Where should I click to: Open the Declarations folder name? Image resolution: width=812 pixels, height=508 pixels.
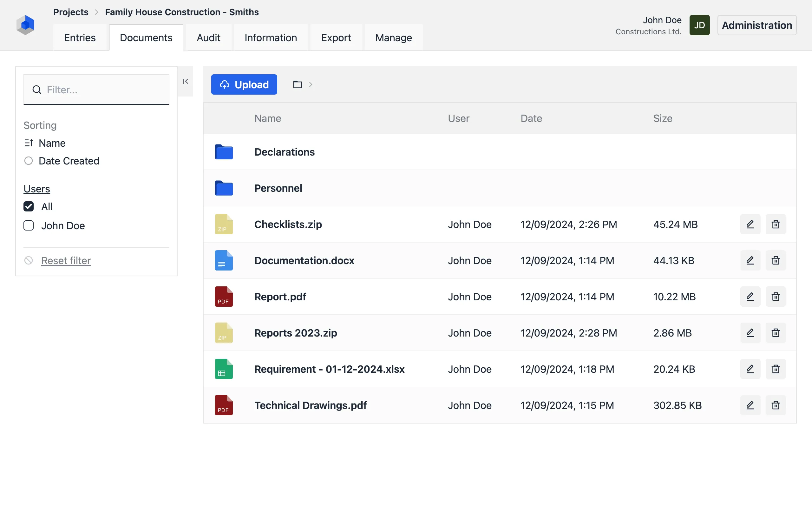point(285,152)
